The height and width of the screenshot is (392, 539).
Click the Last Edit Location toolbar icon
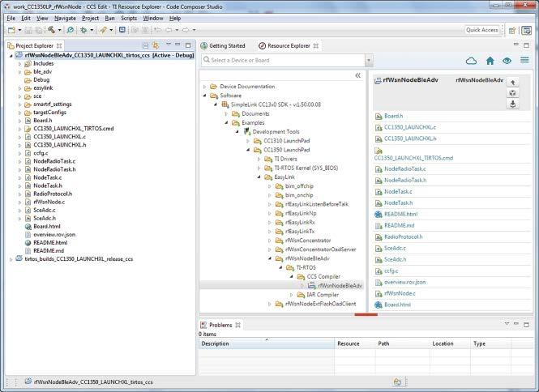coord(158,30)
